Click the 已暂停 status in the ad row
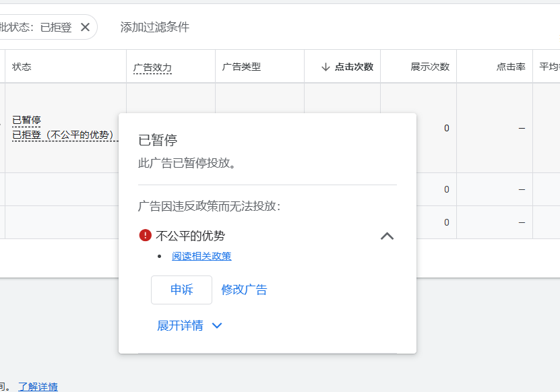The height and width of the screenshot is (392, 560). (x=26, y=120)
